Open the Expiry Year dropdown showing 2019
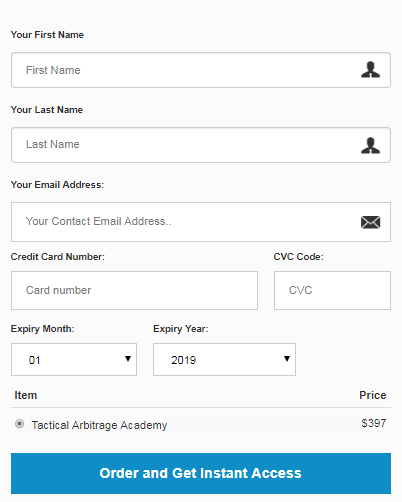The image size is (402, 502). 224,360
